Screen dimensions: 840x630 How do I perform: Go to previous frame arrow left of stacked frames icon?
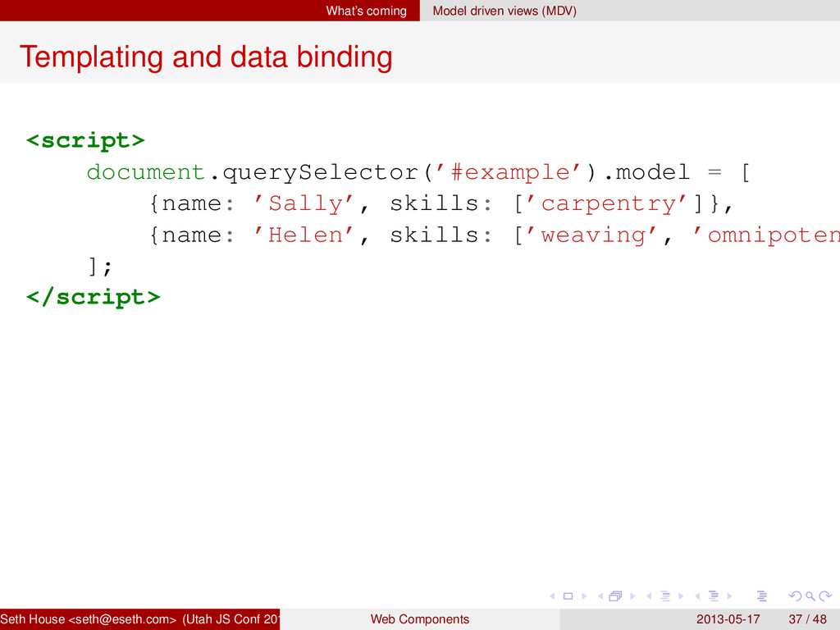(600, 596)
